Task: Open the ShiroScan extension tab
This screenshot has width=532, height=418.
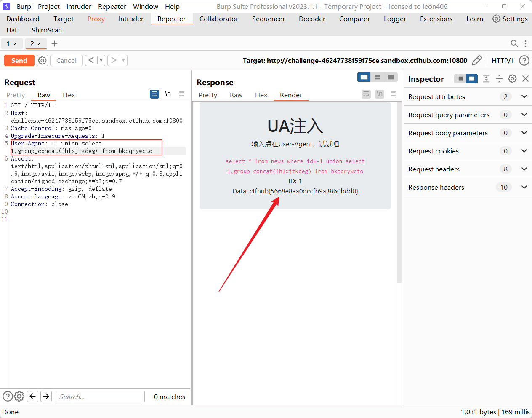Action: 47,30
